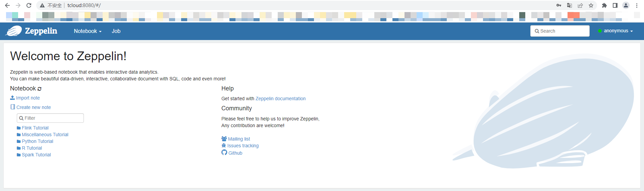
Task: Open the Github link
Action: [232, 153]
